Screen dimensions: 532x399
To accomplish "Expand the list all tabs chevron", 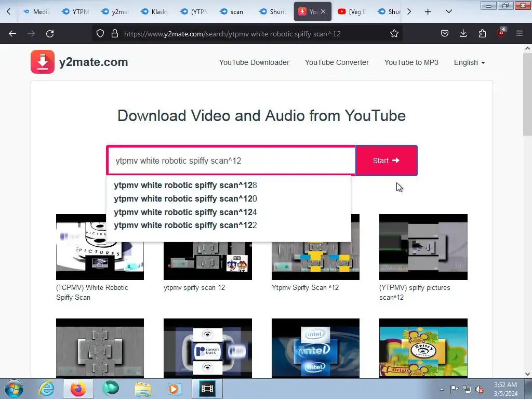I will 448,11.
